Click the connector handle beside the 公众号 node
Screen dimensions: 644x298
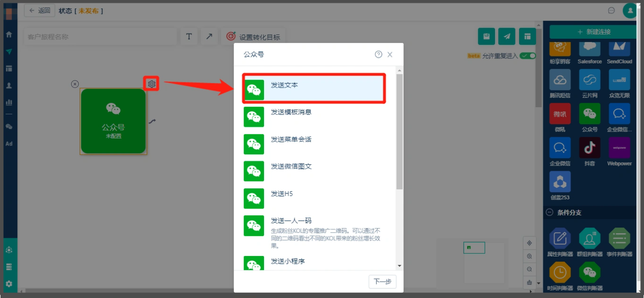click(x=152, y=122)
